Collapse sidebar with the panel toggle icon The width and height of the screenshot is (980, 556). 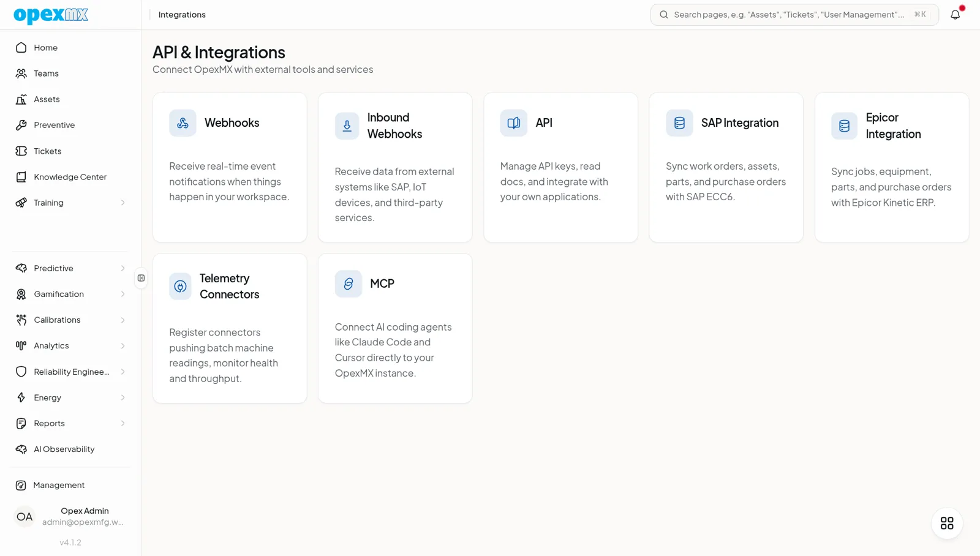141,278
